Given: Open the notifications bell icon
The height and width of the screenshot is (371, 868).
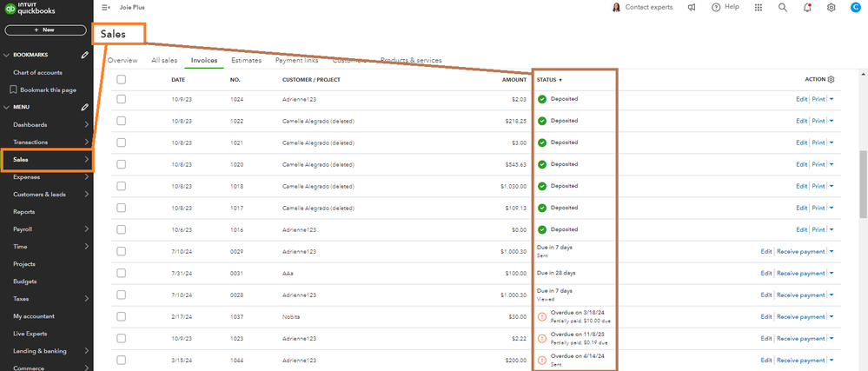Looking at the screenshot, I should pos(807,7).
